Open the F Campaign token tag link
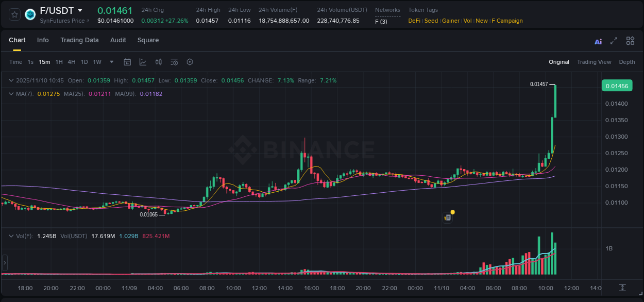The width and height of the screenshot is (644, 302). pyautogui.click(x=507, y=21)
